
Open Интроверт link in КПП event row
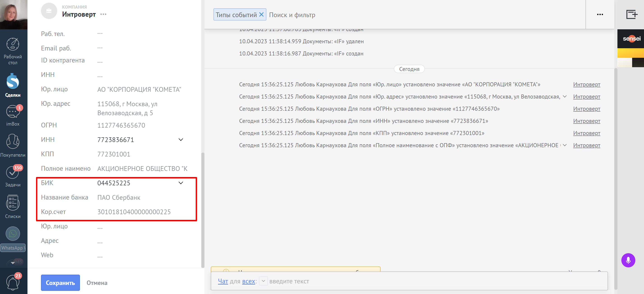coord(587,133)
